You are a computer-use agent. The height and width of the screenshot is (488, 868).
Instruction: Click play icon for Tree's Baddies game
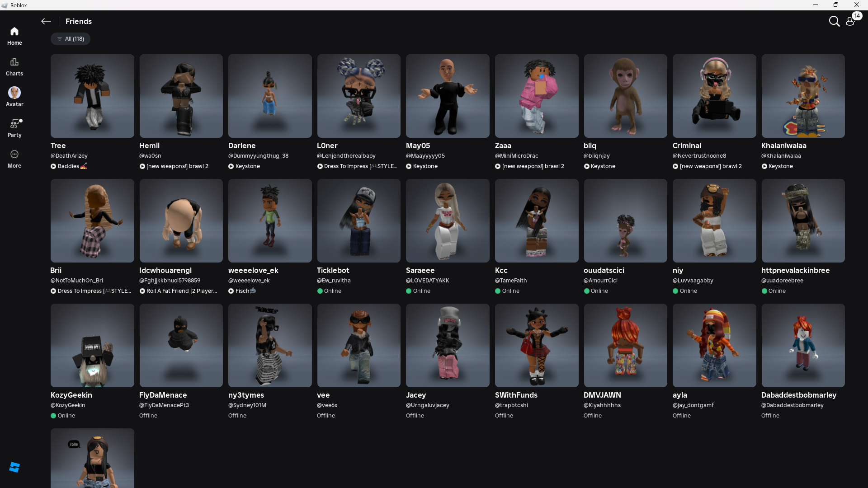point(53,166)
